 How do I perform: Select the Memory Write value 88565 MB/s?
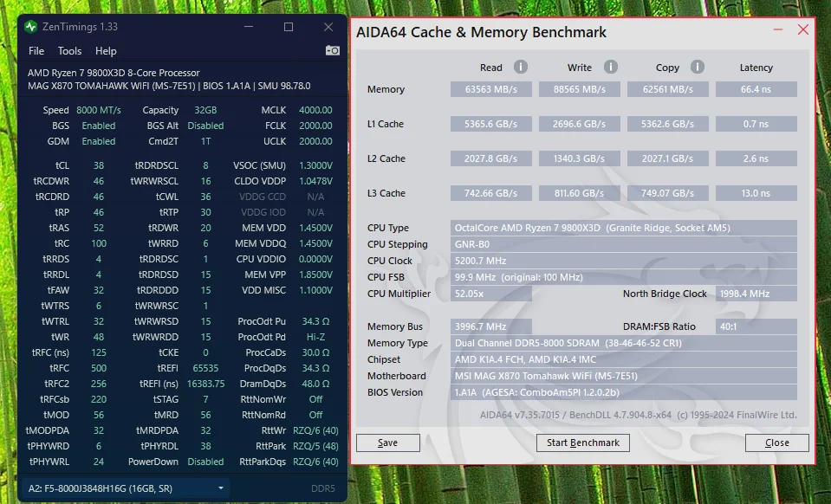579,89
